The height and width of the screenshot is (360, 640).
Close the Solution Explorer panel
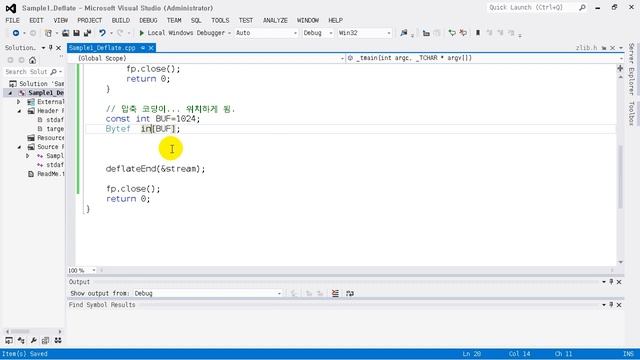(58, 48)
